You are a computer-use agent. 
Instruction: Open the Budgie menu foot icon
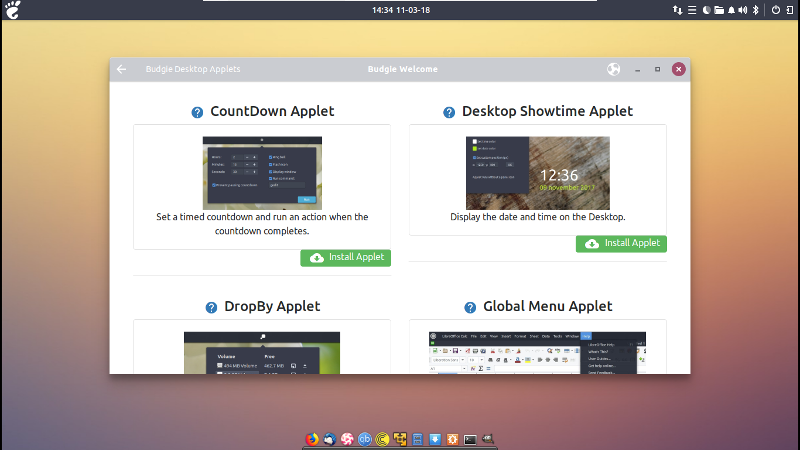click(x=13, y=10)
